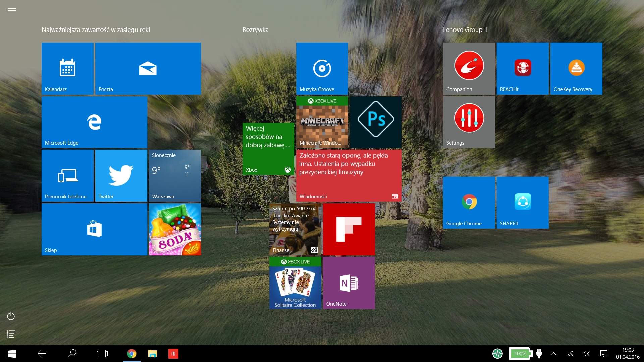The height and width of the screenshot is (362, 644).
Task: Open File Explorer on taskbar
Action: [153, 354]
